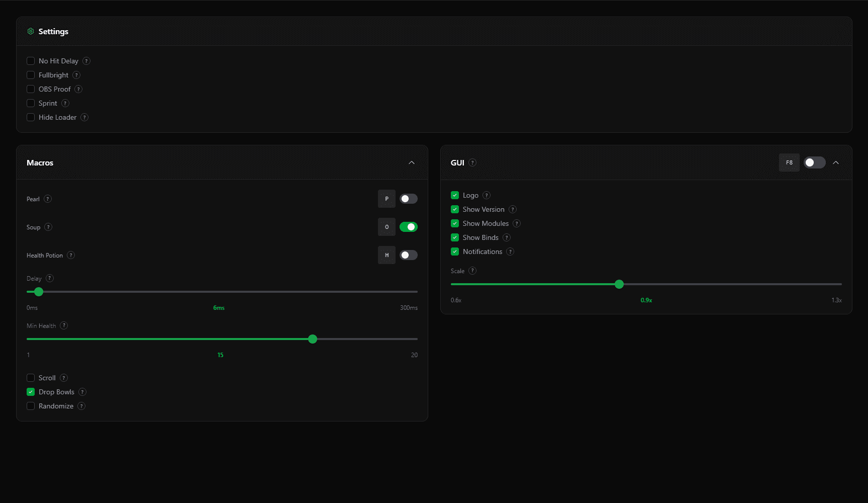868x503 pixels.
Task: Uncheck the Notifications checkbox
Action: [x=455, y=251]
